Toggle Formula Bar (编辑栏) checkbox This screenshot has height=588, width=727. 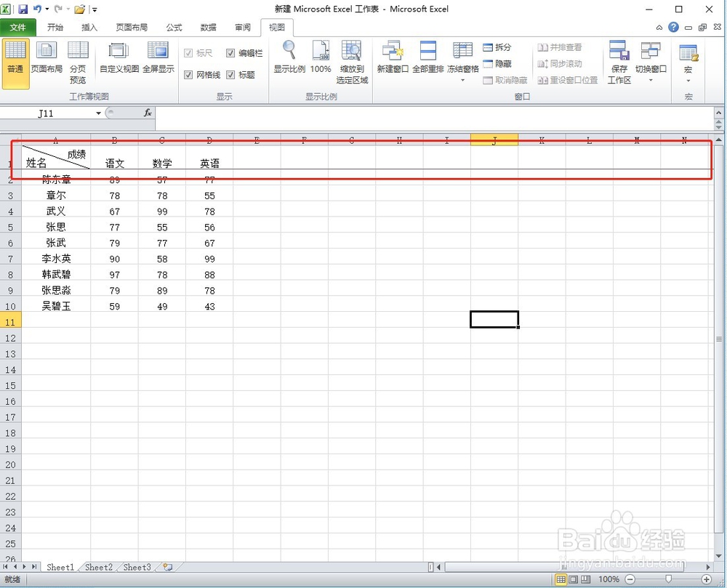[x=230, y=53]
